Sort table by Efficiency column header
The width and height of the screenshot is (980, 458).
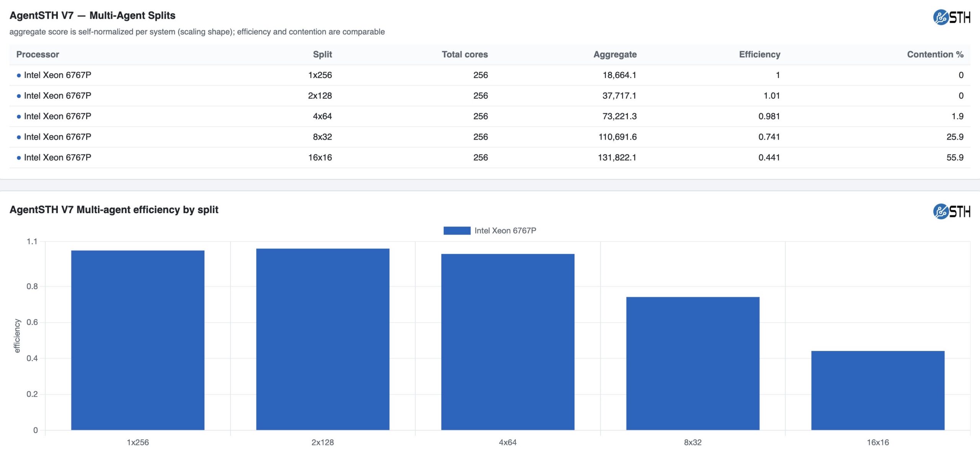click(759, 54)
